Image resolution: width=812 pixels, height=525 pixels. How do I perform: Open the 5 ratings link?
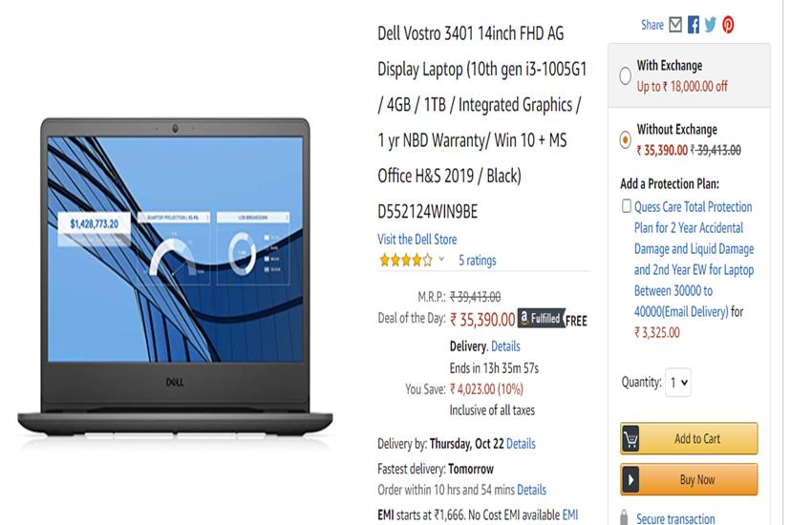[477, 261]
